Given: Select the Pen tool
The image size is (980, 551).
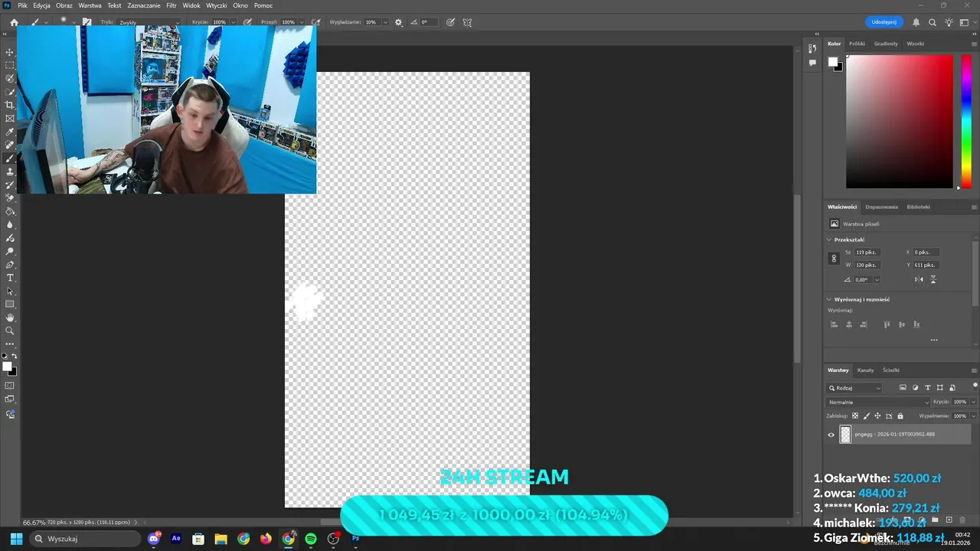Looking at the screenshot, I should pos(10,264).
